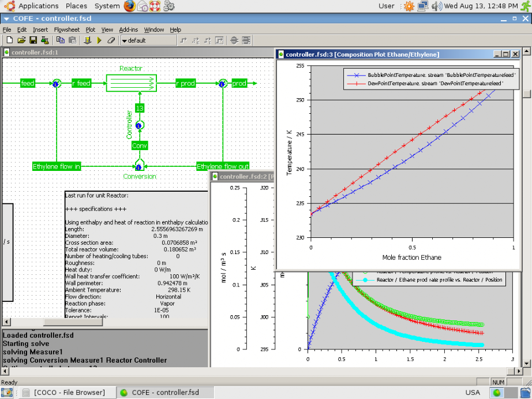Click the main window bottom scroll right arrow

(519, 371)
